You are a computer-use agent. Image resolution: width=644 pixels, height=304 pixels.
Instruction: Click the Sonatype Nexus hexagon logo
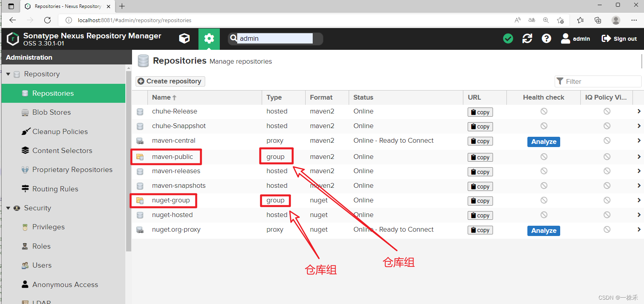[13, 39]
